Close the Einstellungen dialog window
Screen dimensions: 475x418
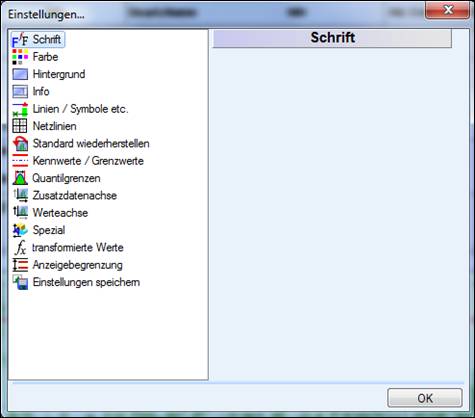pos(447,10)
